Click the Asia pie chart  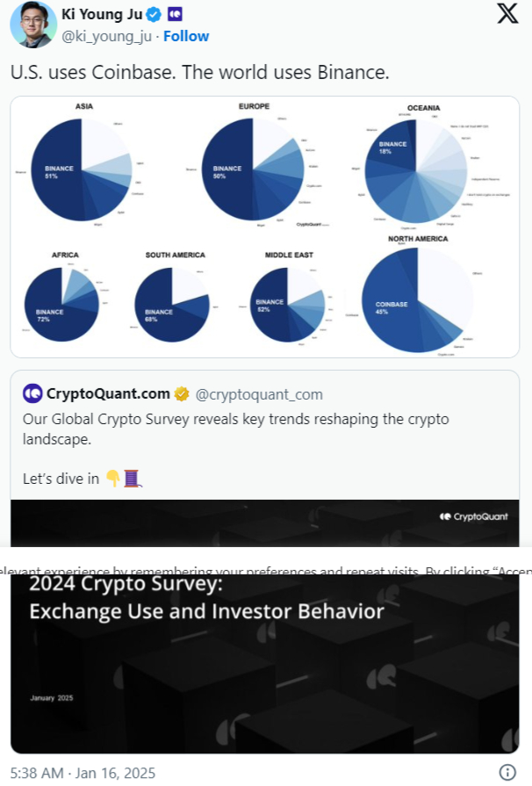(82, 167)
